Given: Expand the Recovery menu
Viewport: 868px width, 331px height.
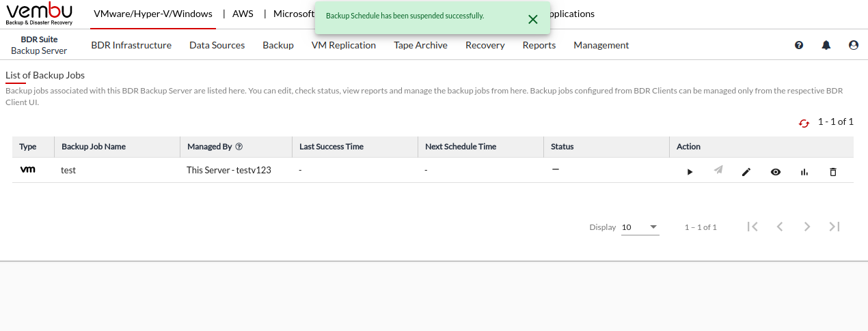Looking at the screenshot, I should [485, 45].
